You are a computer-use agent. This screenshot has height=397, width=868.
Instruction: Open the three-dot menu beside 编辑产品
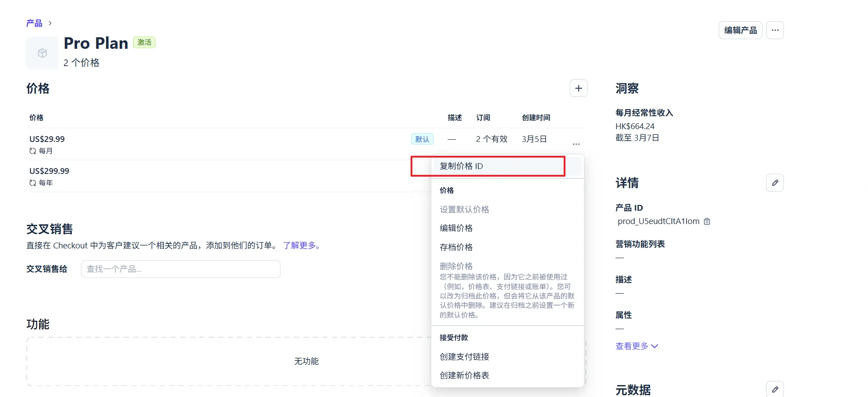tap(775, 30)
